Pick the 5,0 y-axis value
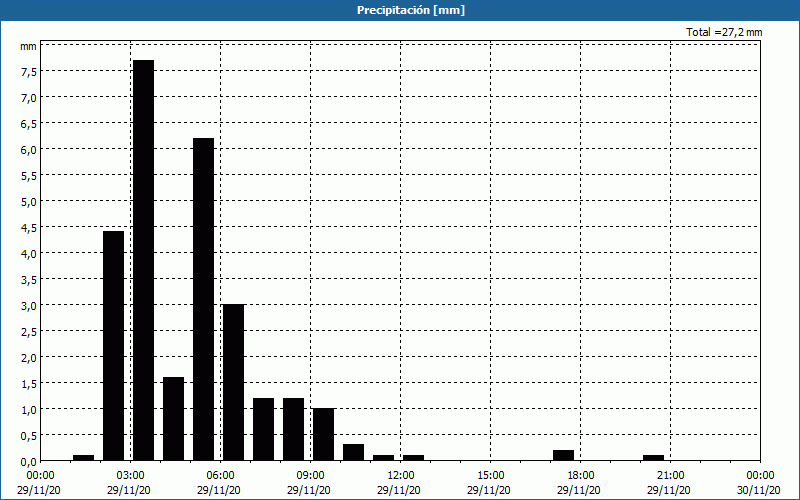This screenshot has width=800, height=500. click(x=29, y=202)
